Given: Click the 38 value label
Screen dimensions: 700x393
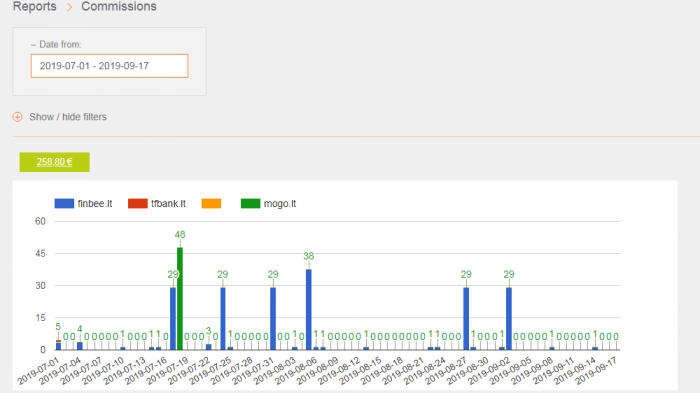Looking at the screenshot, I should tap(308, 256).
